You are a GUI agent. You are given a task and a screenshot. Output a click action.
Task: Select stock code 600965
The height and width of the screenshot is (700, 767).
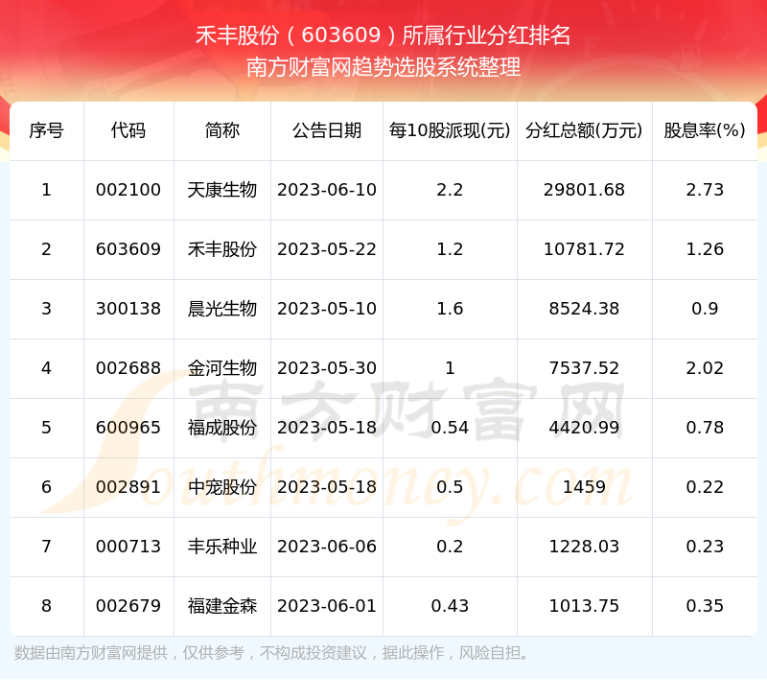[128, 428]
